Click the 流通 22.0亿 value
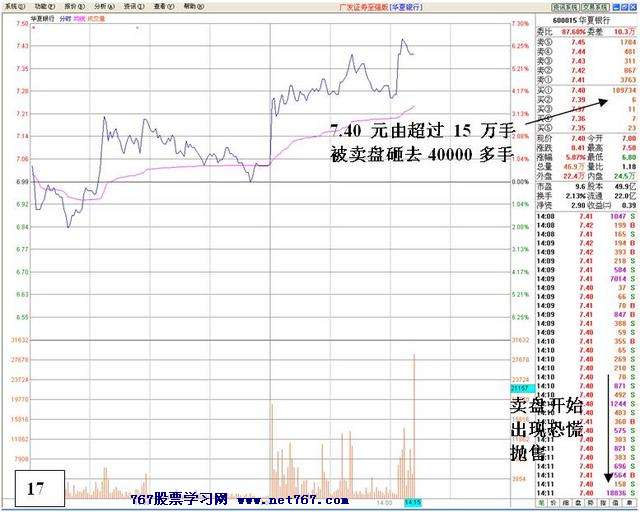 [x=625, y=196]
